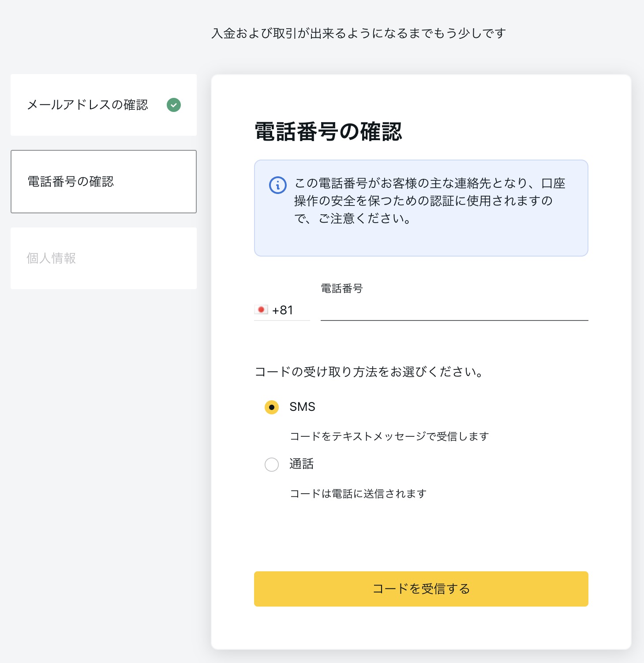Open the +81 country code dropdown
644x663 pixels.
pos(282,310)
